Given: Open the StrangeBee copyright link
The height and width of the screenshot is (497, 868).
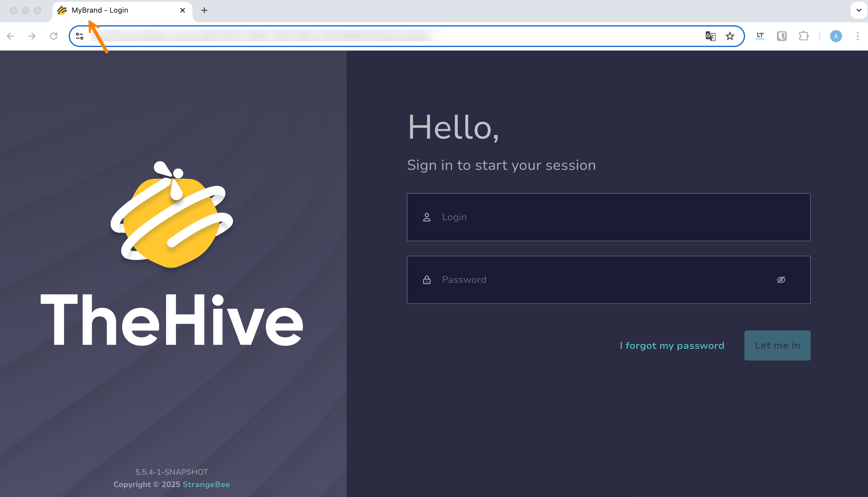Looking at the screenshot, I should (206, 484).
